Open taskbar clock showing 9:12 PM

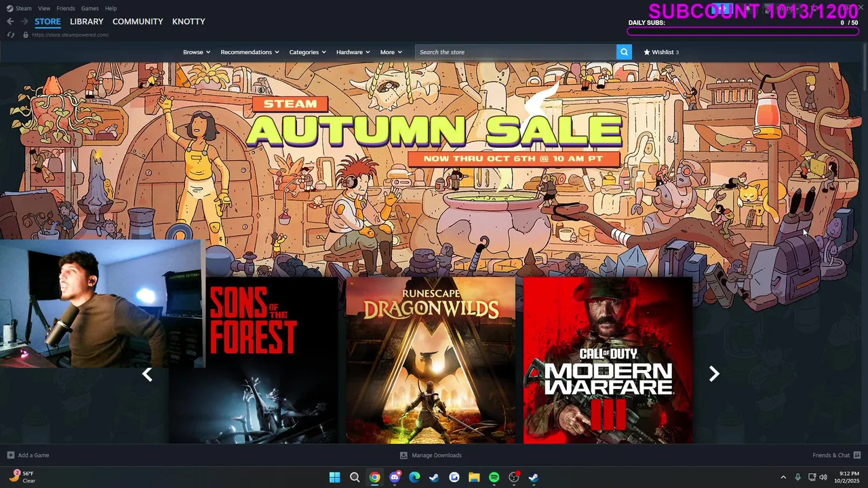tap(848, 477)
